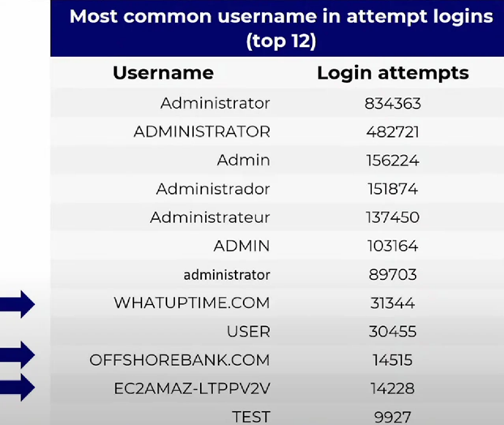Click the mixed-case Admin username entry

tap(243, 161)
